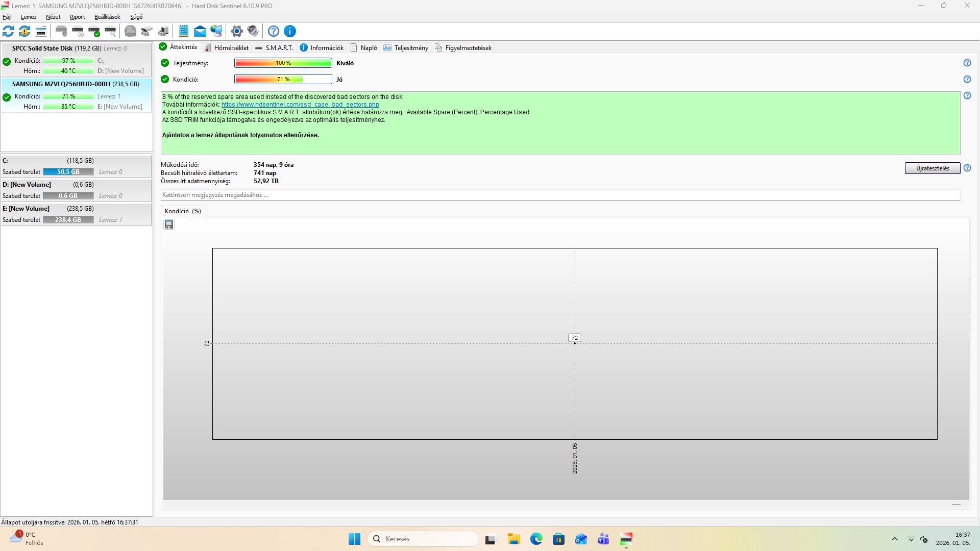This screenshot has width=980, height=551.
Task: Click the Újratesztelés button
Action: click(932, 168)
